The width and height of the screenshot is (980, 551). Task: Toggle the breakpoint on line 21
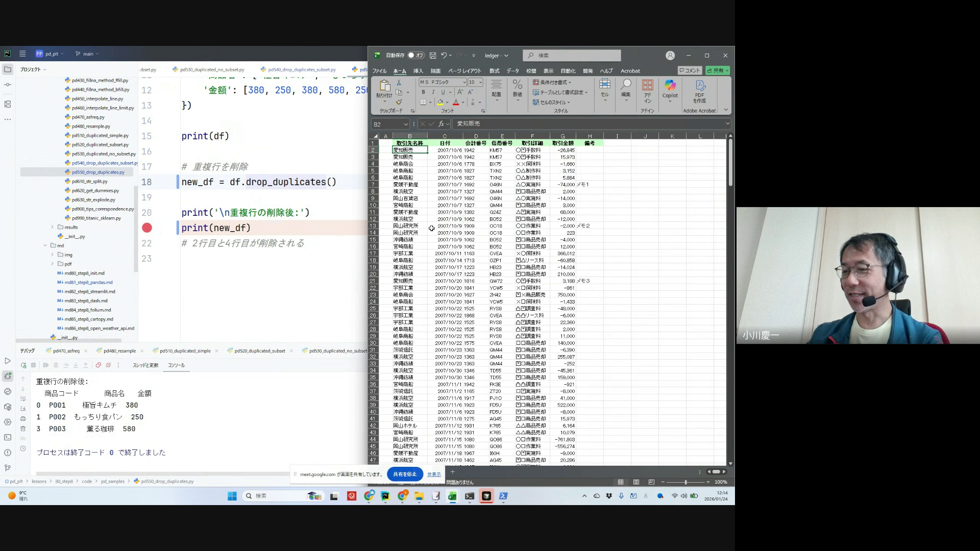[147, 228]
